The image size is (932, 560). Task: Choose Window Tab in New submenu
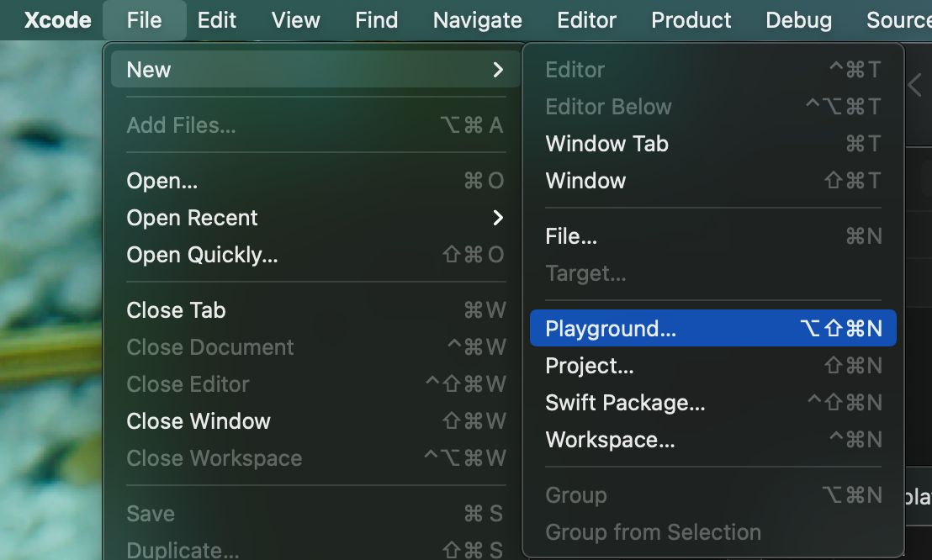[x=712, y=143]
